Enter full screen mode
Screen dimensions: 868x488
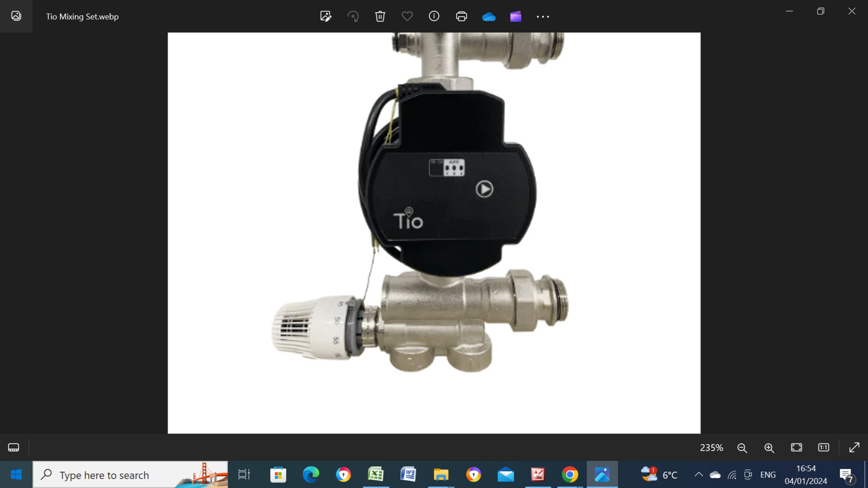coord(854,447)
